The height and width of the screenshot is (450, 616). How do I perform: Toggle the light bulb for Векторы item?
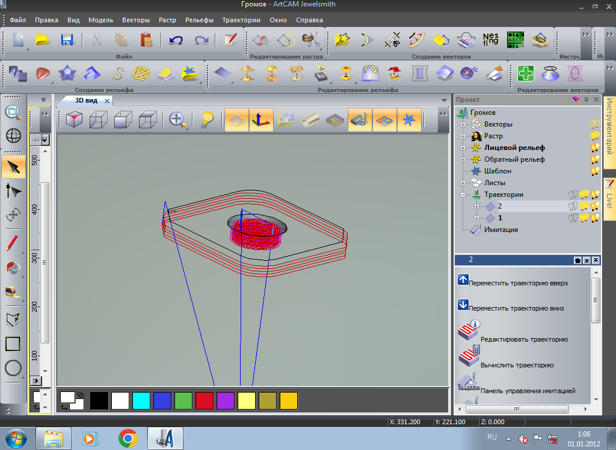[x=594, y=125]
